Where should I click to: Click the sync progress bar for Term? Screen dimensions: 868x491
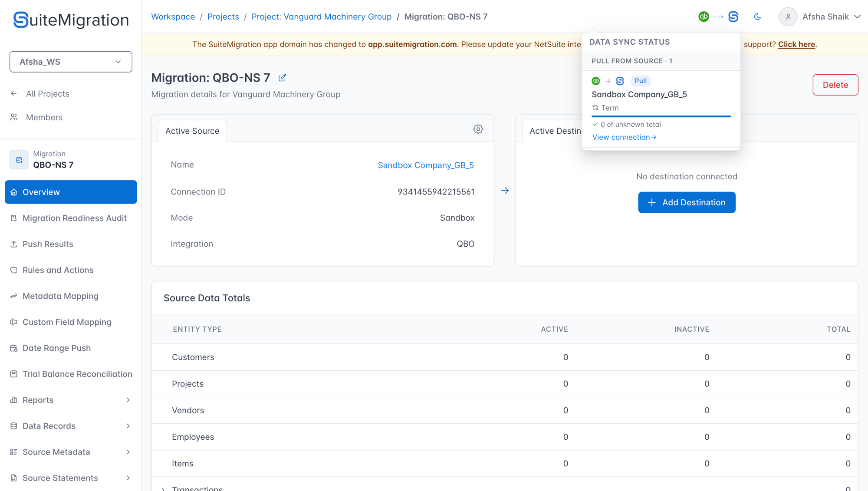661,116
